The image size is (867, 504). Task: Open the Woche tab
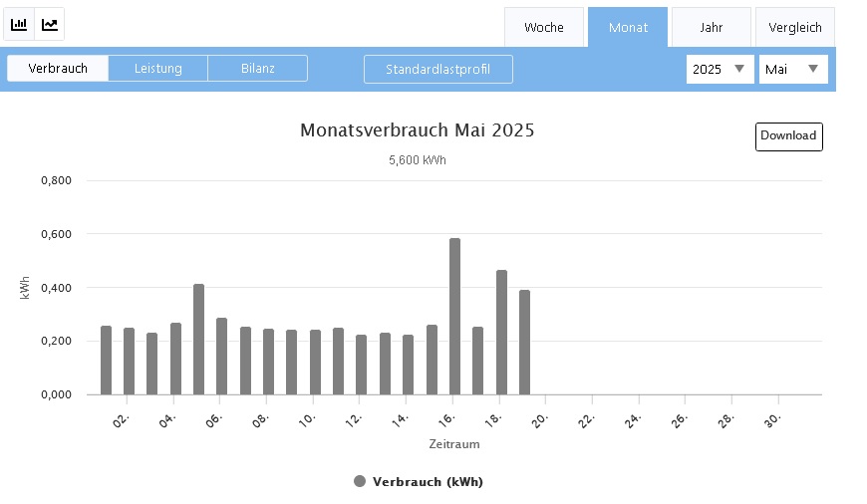tap(543, 27)
